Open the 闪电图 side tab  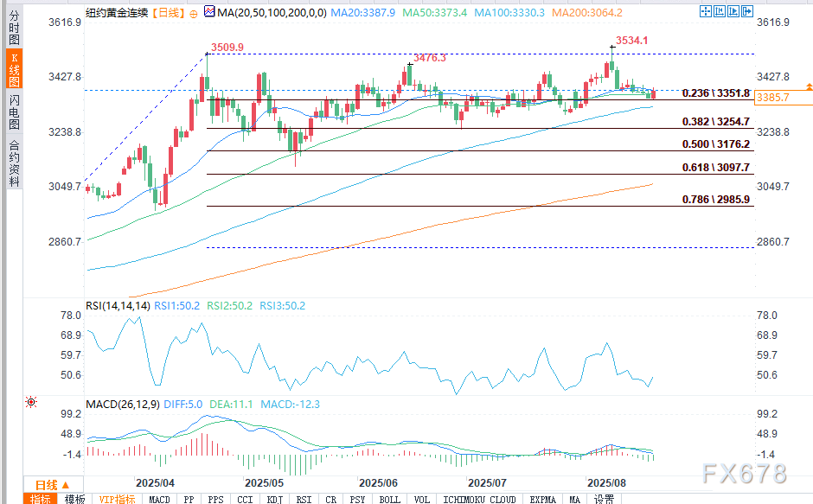click(14, 112)
